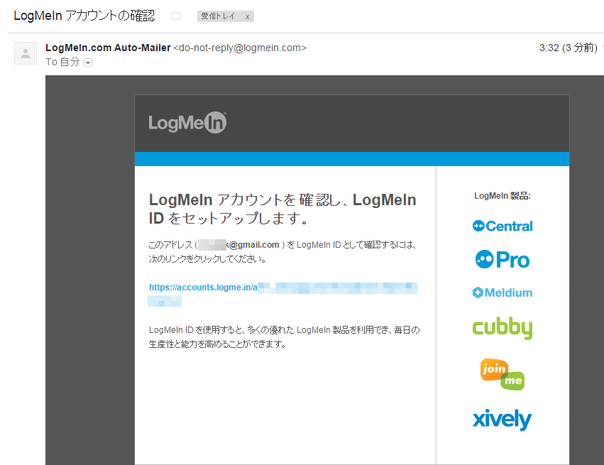Click the sender address do-not-reply@logmein.com
Image resolution: width=604 pixels, height=465 pixels.
[240, 48]
